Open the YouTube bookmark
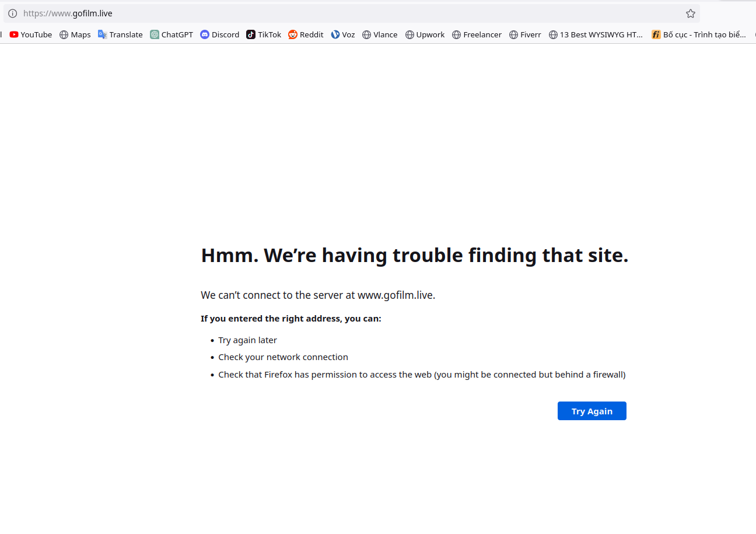Screen dimensions: 756x534 pyautogui.click(x=31, y=34)
